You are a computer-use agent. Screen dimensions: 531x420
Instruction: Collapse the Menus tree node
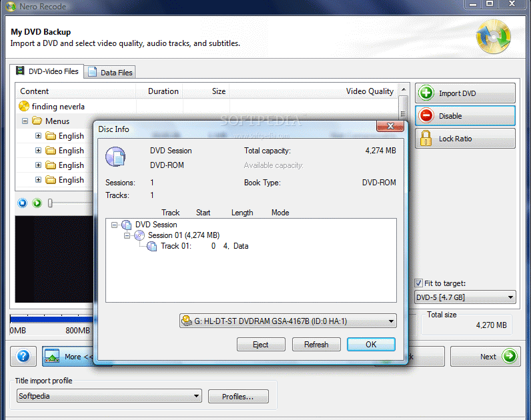(x=25, y=121)
